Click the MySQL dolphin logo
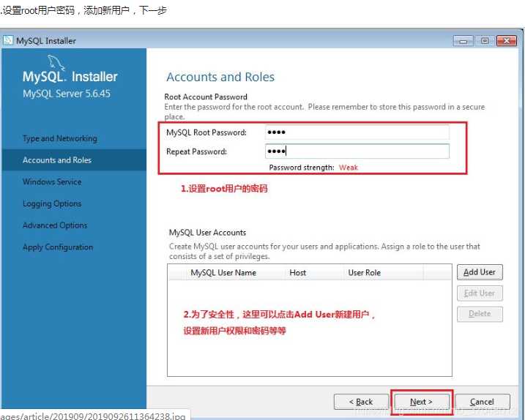This screenshot has width=525, height=420. pyautogui.click(x=55, y=63)
